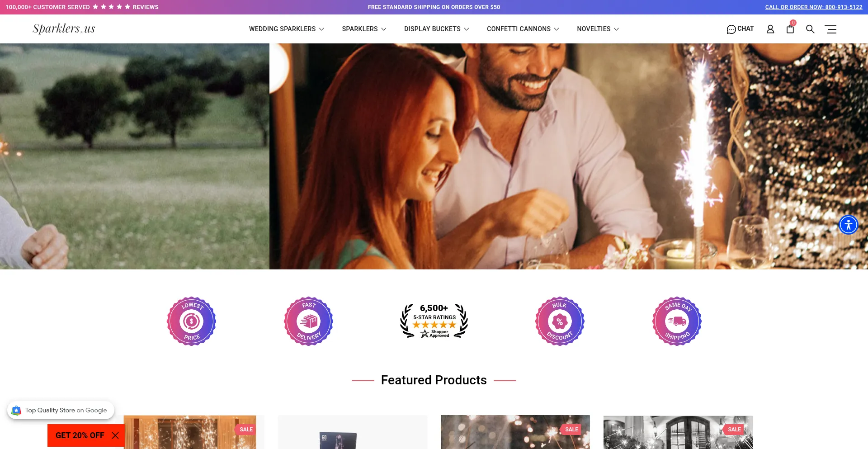Click the Lowest Price badge

pyautogui.click(x=191, y=321)
